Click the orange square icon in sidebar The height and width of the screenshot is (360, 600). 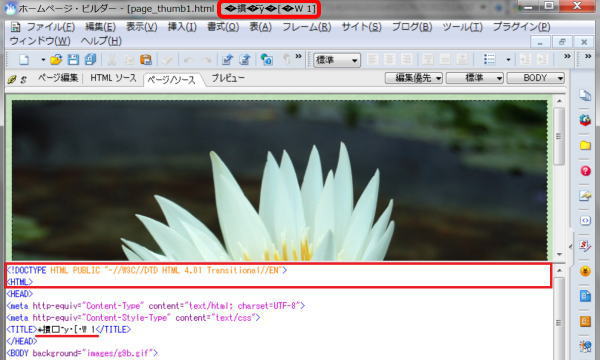coord(585,321)
